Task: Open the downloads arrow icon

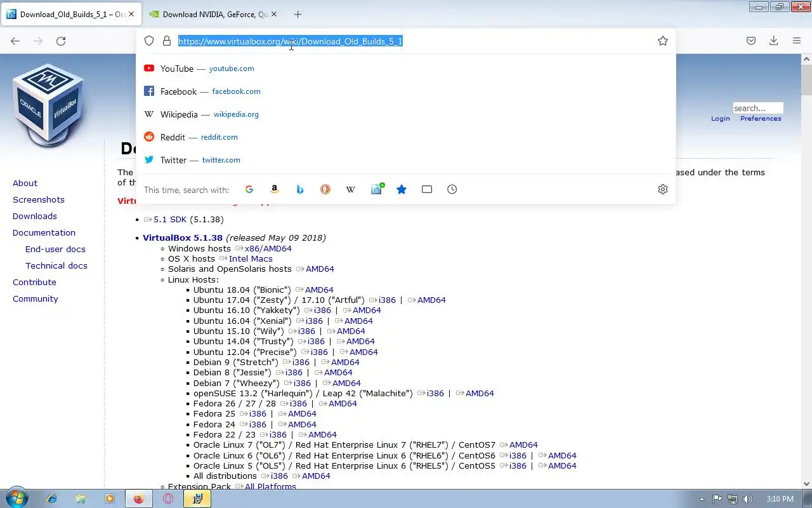Action: (774, 41)
